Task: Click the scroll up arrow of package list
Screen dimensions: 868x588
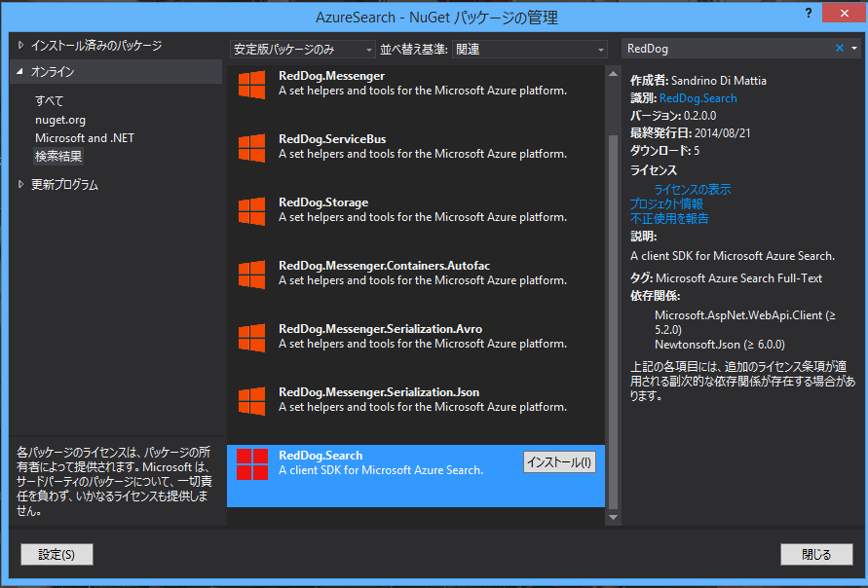Action: [x=613, y=74]
